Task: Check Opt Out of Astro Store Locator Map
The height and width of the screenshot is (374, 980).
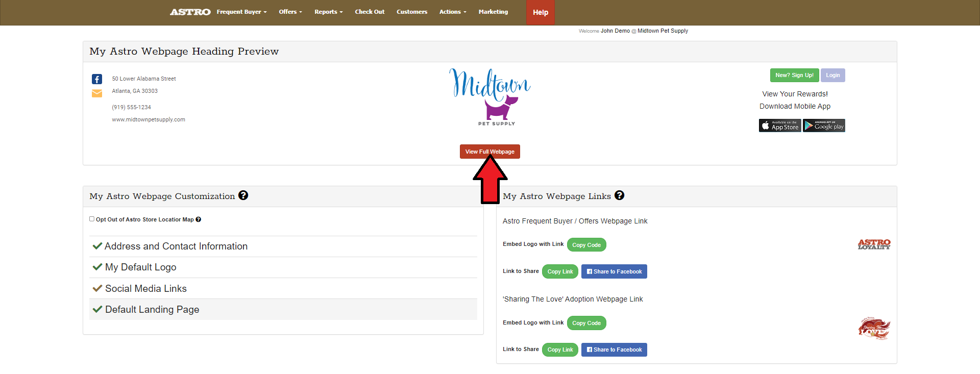Action: pyautogui.click(x=92, y=219)
